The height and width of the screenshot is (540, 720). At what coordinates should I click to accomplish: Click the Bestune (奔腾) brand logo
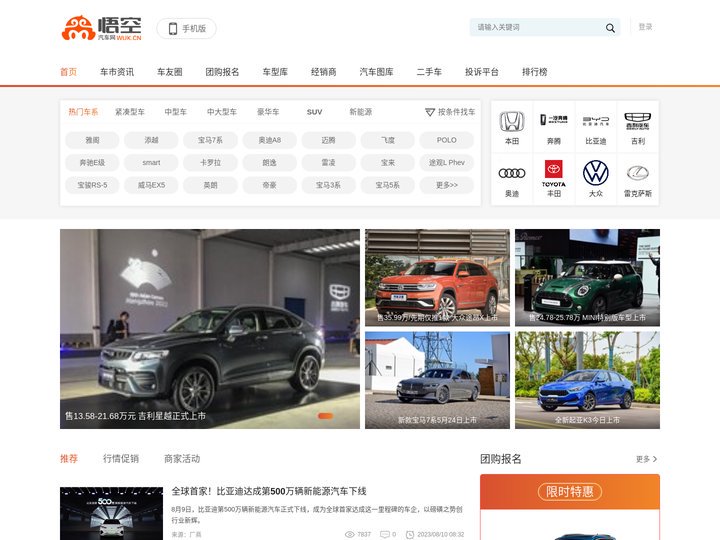[554, 120]
